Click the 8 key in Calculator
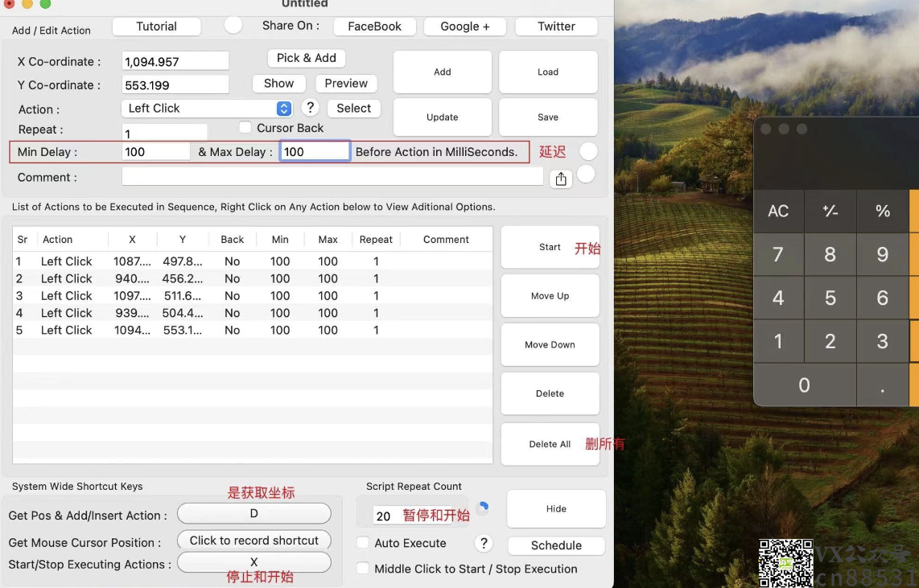Viewport: 919px width, 588px height. (830, 254)
